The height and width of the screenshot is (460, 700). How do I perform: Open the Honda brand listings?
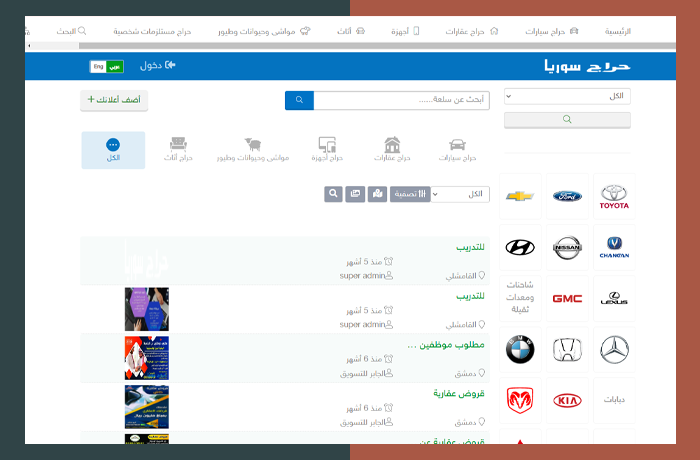[x=567, y=349]
